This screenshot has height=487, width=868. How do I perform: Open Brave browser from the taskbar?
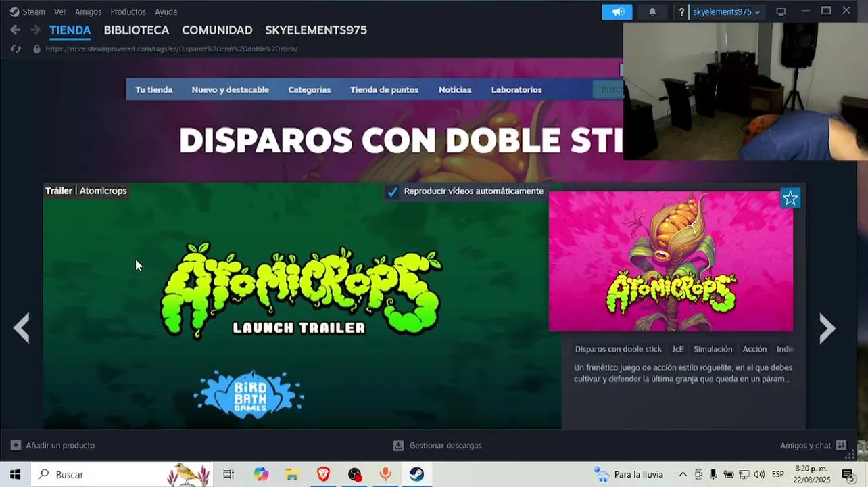click(323, 474)
